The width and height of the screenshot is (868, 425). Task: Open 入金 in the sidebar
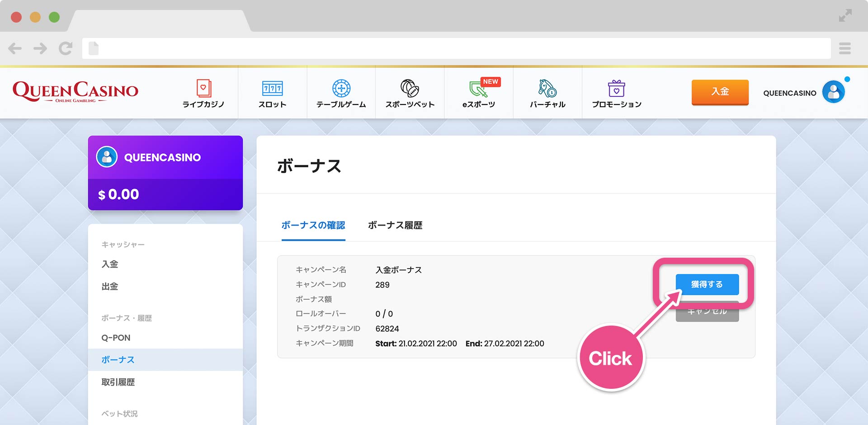click(x=110, y=264)
